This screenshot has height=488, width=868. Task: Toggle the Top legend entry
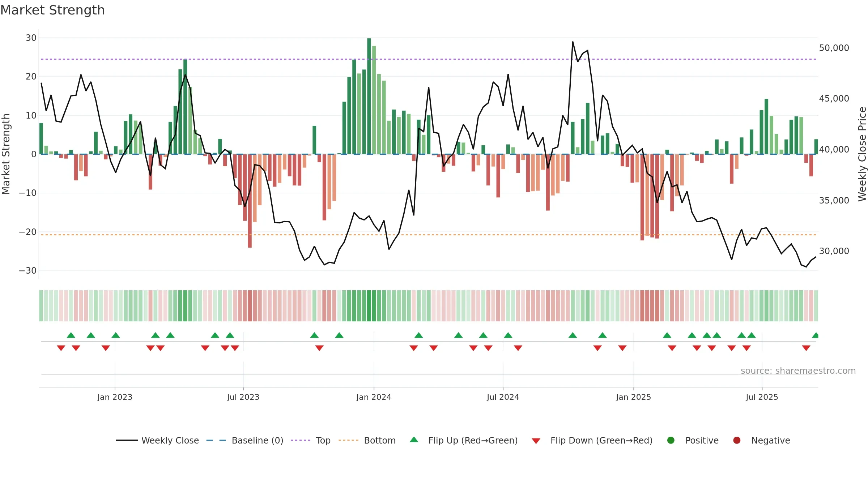click(311, 440)
